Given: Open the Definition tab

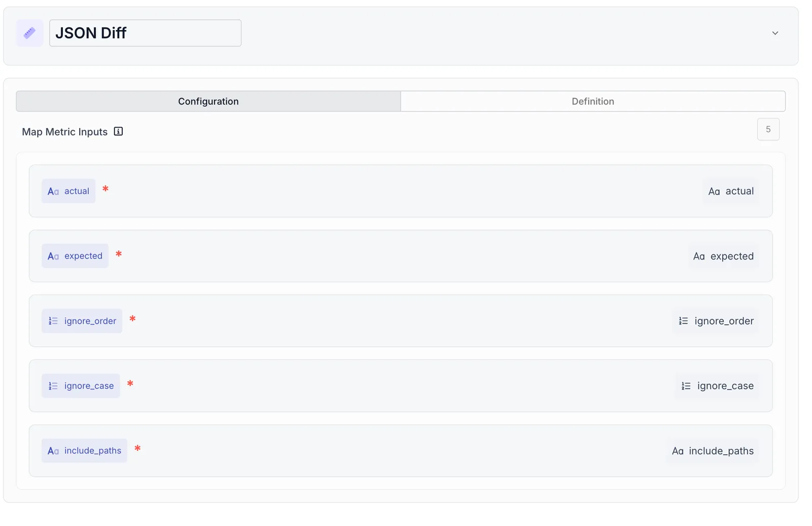Looking at the screenshot, I should click(593, 101).
